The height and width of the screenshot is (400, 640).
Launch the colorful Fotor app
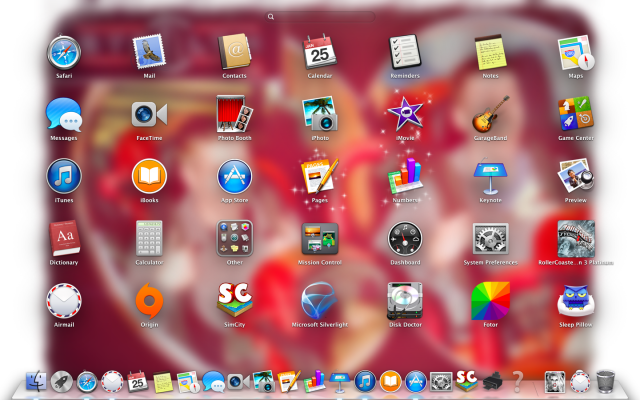pos(490,301)
